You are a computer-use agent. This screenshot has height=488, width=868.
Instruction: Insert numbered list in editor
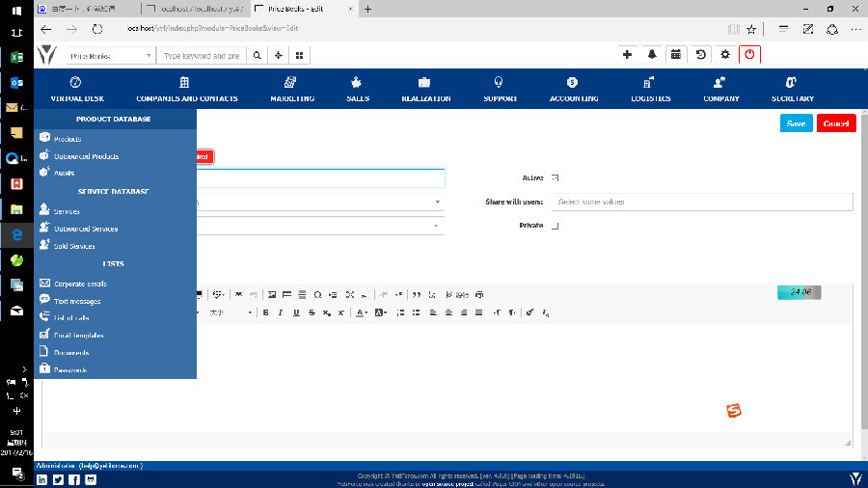(400, 312)
